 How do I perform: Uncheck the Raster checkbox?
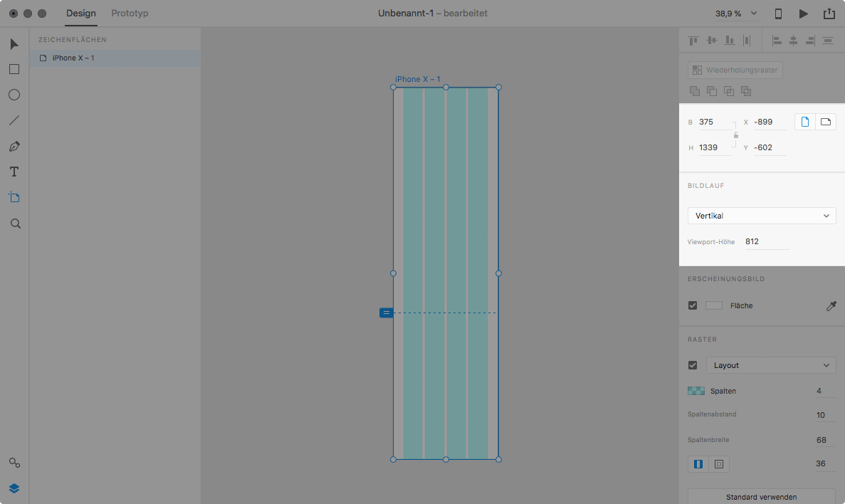[x=692, y=364]
